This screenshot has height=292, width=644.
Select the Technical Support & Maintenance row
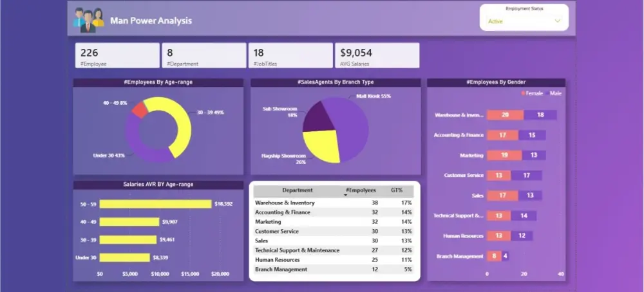point(333,250)
